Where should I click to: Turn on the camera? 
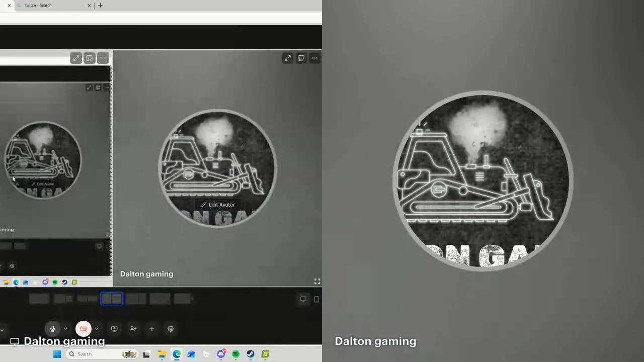tap(84, 329)
